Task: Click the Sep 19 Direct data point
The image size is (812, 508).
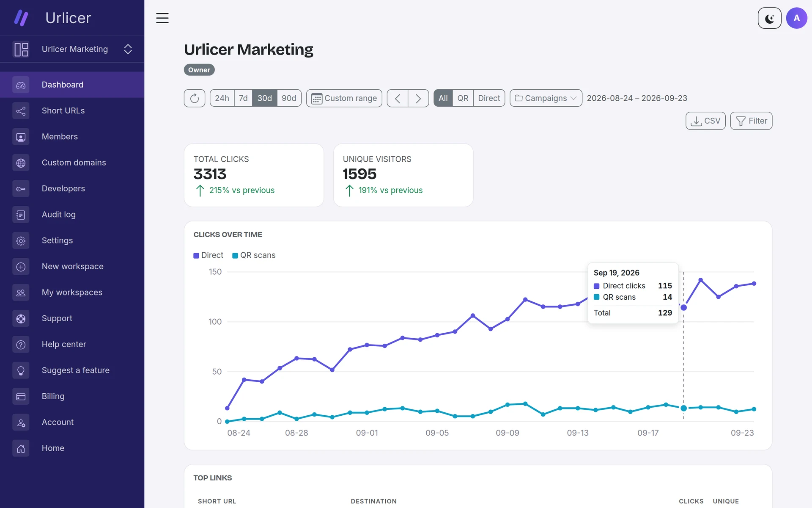Action: [x=683, y=307]
